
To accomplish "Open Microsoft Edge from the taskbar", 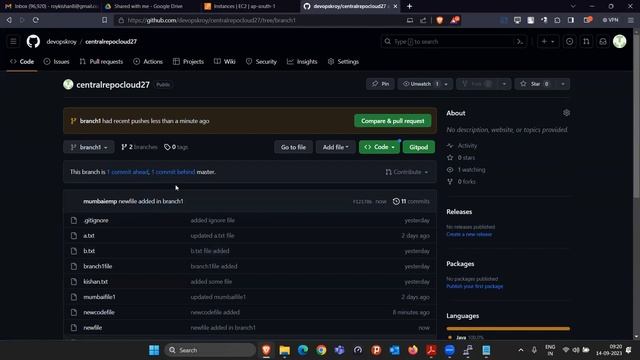I will pos(303,350).
